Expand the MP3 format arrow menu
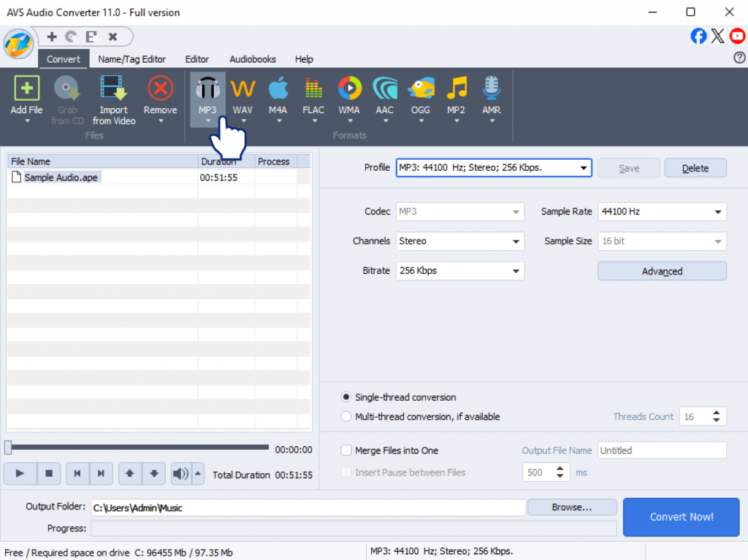 [x=208, y=121]
